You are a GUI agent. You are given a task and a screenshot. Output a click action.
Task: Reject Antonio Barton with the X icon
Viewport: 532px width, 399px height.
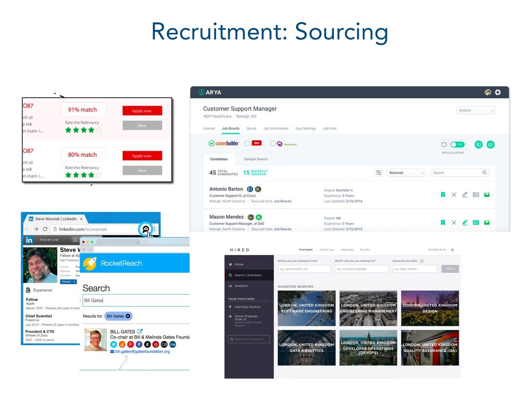pyautogui.click(x=454, y=195)
